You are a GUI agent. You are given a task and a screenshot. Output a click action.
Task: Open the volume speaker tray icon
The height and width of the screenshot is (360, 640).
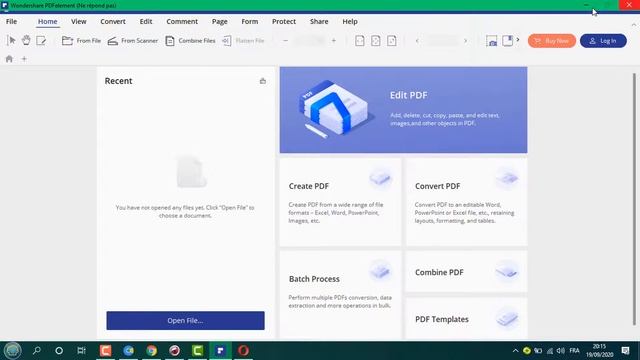tap(561, 351)
